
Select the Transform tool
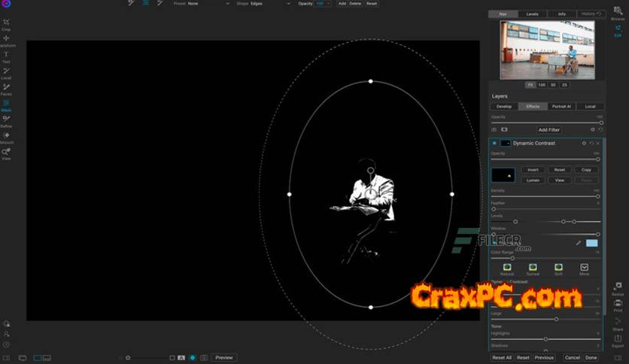pyautogui.click(x=6, y=38)
